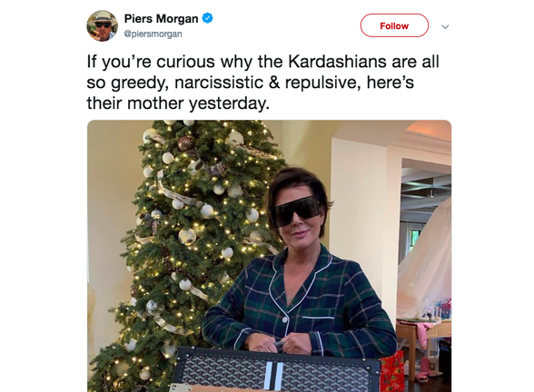Screen dimensions: 534x392
Task: Click the red gift bag in photo
Action: [x=391, y=372]
